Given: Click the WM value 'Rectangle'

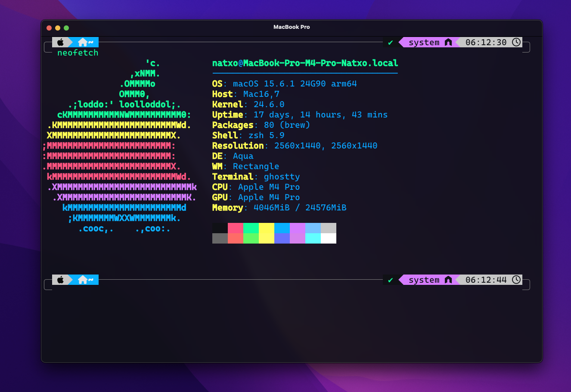Looking at the screenshot, I should [256, 167].
